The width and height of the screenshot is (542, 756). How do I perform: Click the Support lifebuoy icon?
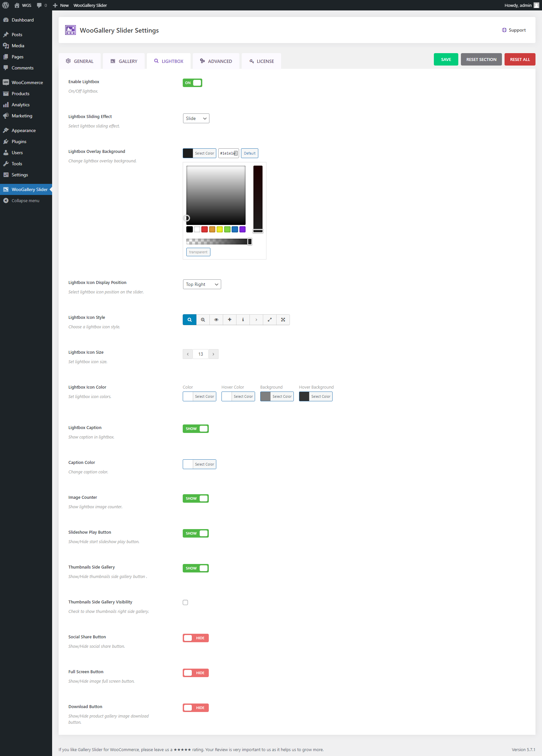504,30
